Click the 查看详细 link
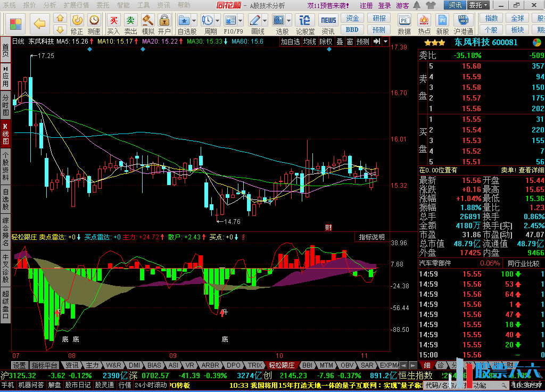Viewport: 545px width, 392px height. click(x=532, y=170)
